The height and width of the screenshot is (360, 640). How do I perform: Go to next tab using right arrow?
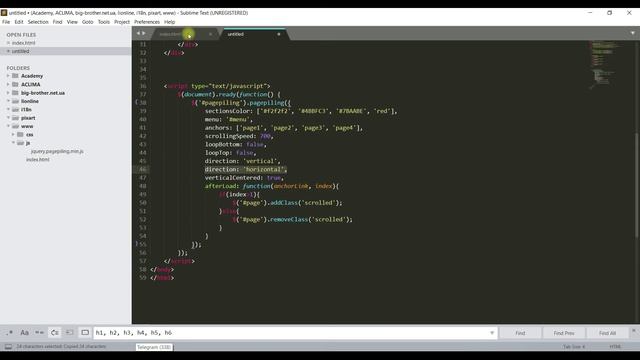[144, 33]
